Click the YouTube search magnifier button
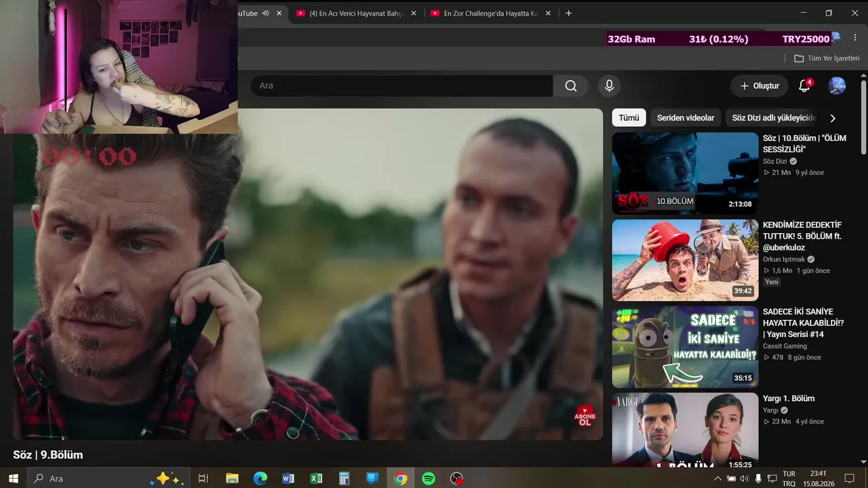 click(570, 86)
